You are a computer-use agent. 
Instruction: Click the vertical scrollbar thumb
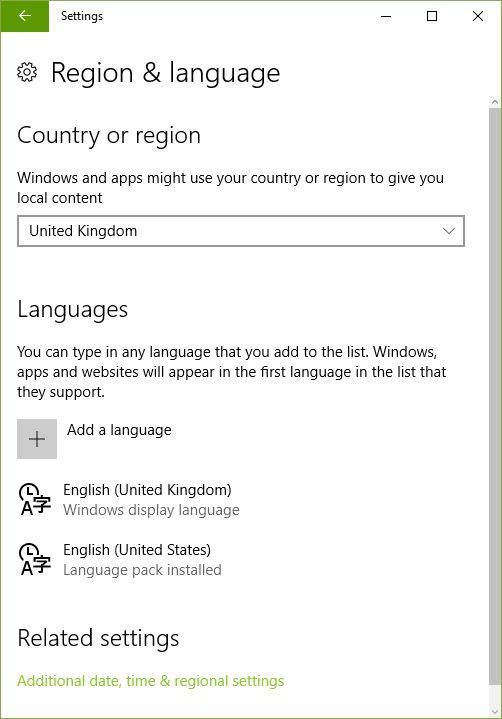click(x=494, y=397)
